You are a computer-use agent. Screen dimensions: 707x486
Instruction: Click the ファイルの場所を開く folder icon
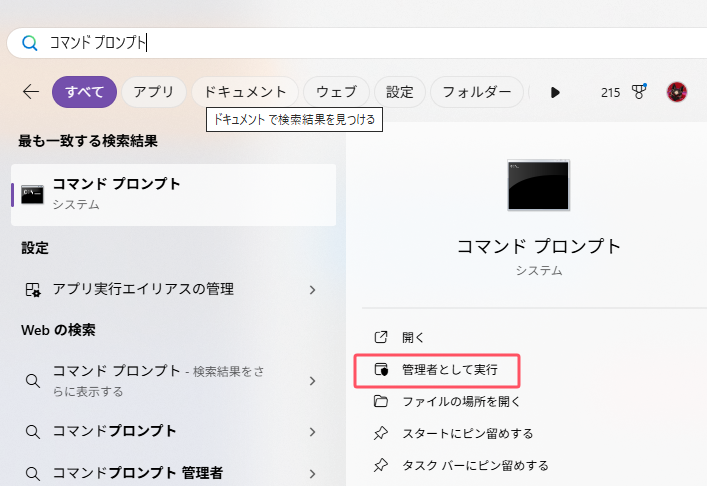click(x=380, y=402)
